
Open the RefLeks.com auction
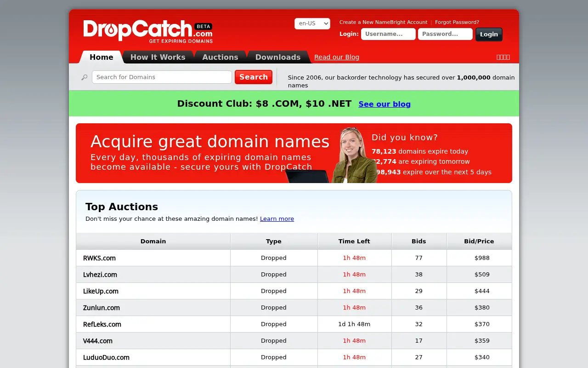point(102,324)
